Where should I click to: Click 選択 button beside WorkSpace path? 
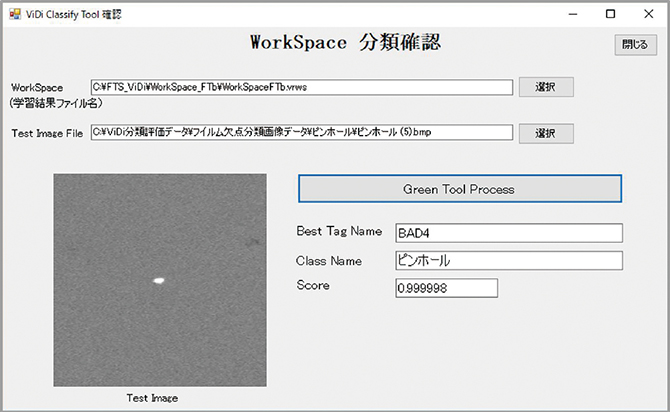click(546, 87)
